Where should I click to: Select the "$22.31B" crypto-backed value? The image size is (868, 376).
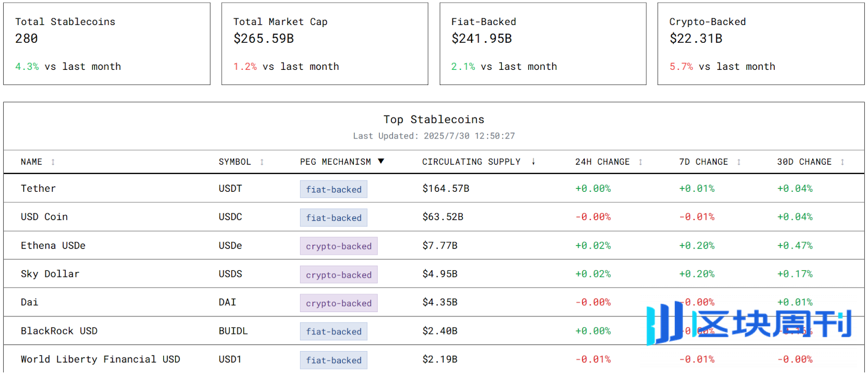[x=696, y=38]
